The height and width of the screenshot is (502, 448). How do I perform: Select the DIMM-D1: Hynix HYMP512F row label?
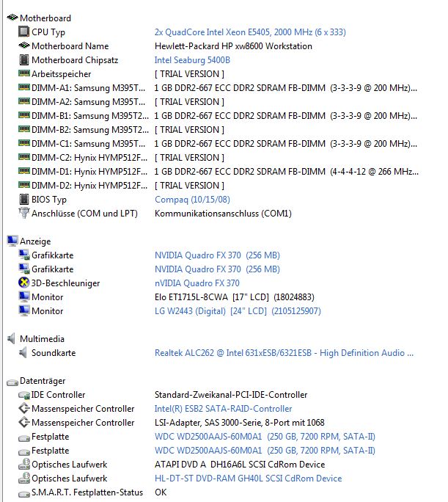(x=89, y=172)
